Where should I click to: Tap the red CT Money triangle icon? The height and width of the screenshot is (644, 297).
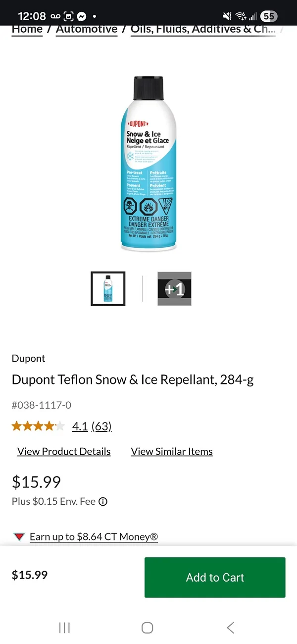[x=19, y=537]
